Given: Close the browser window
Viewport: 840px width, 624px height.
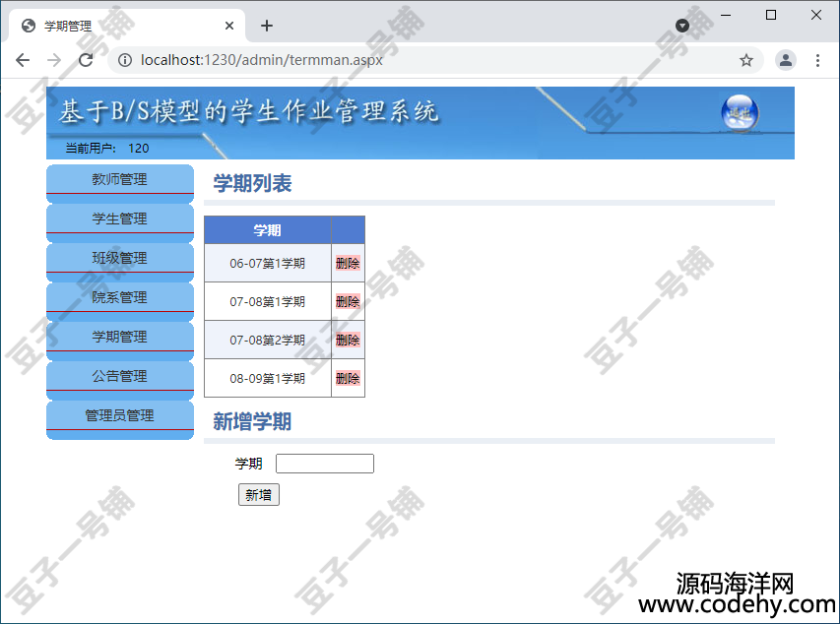Looking at the screenshot, I should [816, 15].
